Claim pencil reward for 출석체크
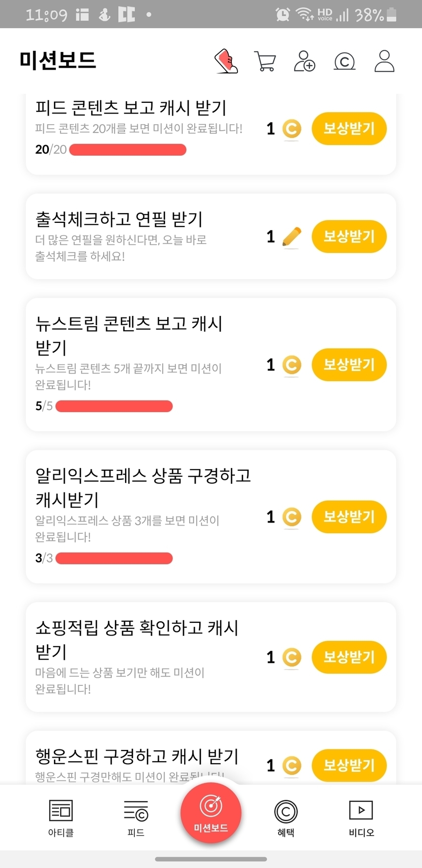Image resolution: width=422 pixels, height=868 pixels. [349, 237]
